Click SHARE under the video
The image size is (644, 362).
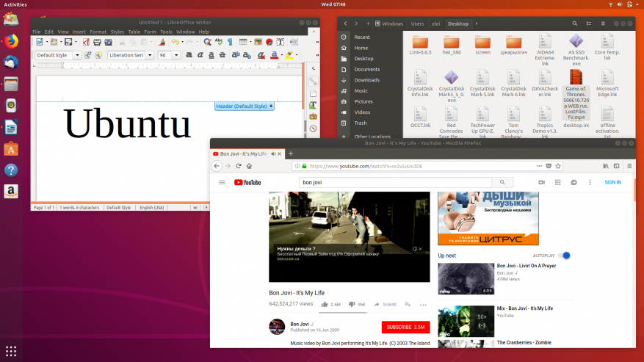386,305
